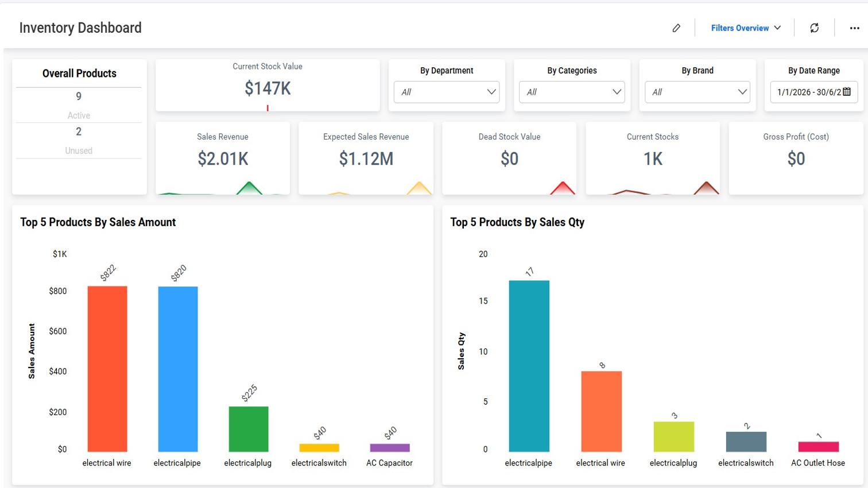Click the Gross Profit (Cost) $0 card

click(x=796, y=158)
